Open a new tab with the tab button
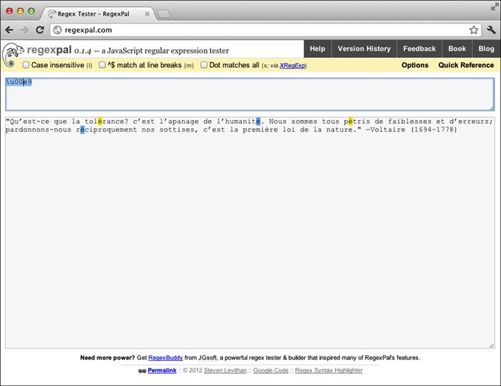The image size is (501, 386). (163, 14)
